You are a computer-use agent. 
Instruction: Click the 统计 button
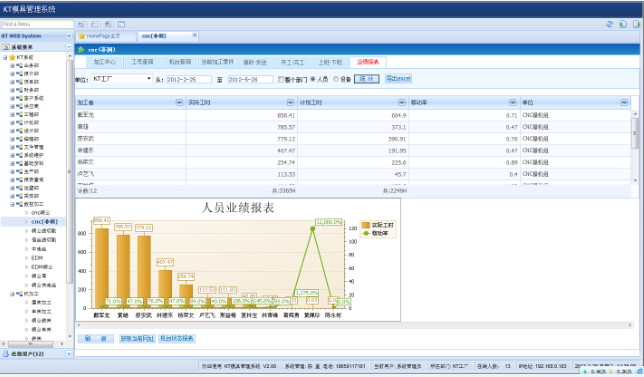[x=366, y=78]
